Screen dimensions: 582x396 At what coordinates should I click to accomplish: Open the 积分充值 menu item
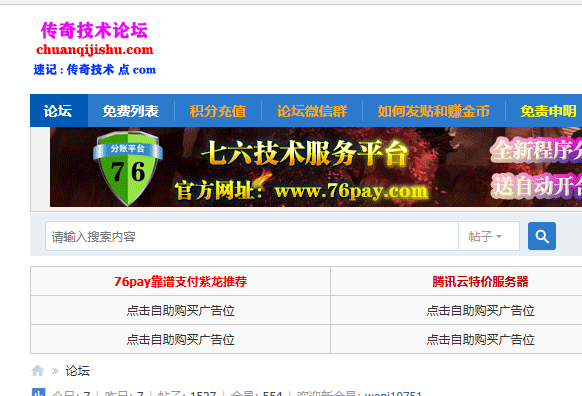pyautogui.click(x=218, y=111)
